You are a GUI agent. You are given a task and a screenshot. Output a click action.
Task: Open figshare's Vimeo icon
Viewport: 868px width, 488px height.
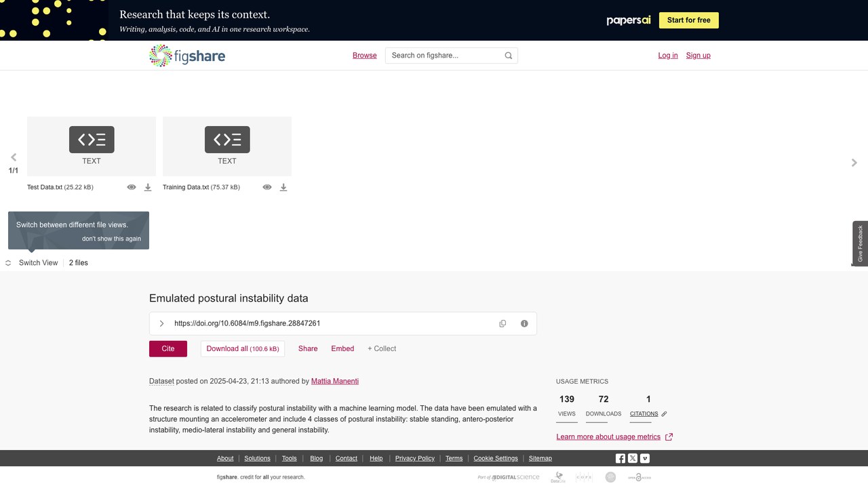tap(645, 459)
